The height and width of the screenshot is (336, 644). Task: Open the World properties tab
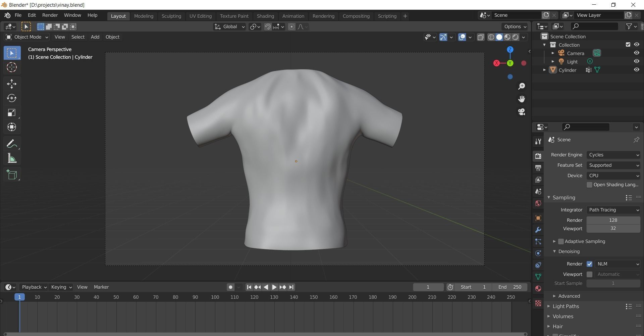point(538,203)
